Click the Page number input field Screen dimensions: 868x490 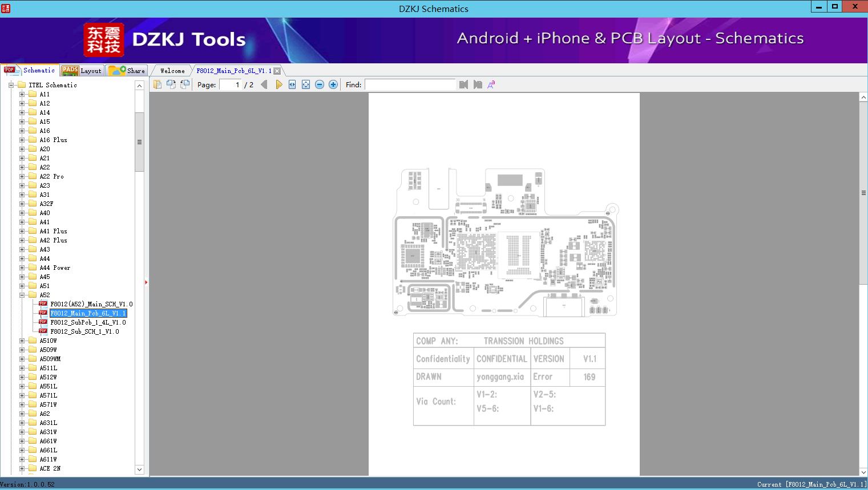pyautogui.click(x=231, y=84)
